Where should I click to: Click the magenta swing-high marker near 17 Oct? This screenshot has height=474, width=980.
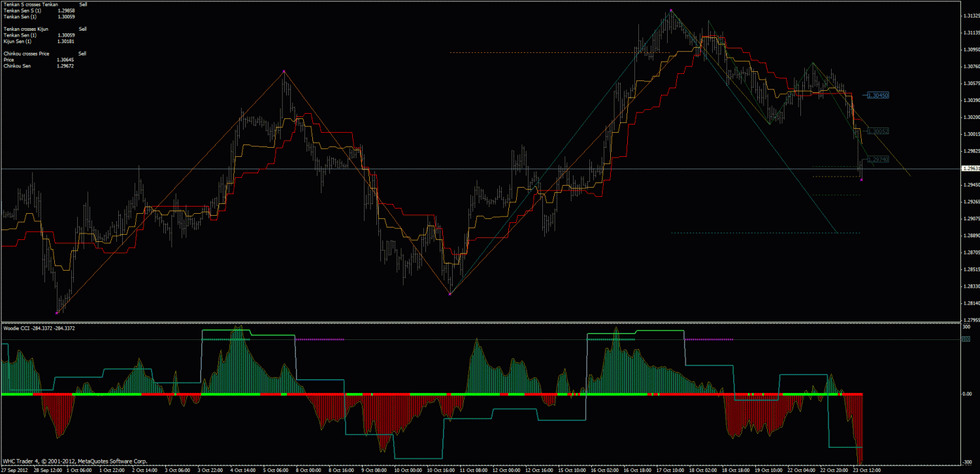click(x=671, y=10)
